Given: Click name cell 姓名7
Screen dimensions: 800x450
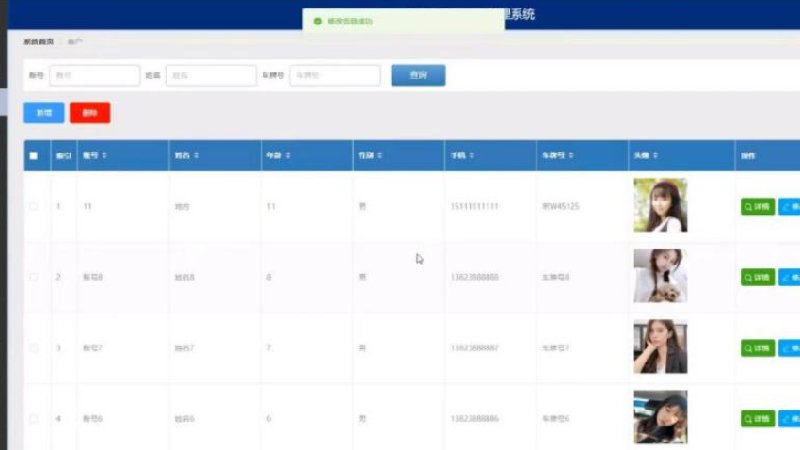Looking at the screenshot, I should (184, 348).
